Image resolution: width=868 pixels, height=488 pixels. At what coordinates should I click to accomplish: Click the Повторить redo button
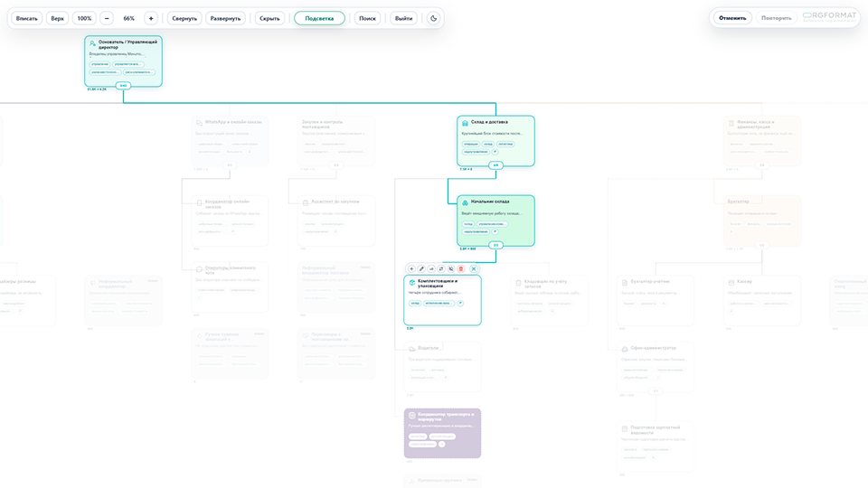[776, 18]
